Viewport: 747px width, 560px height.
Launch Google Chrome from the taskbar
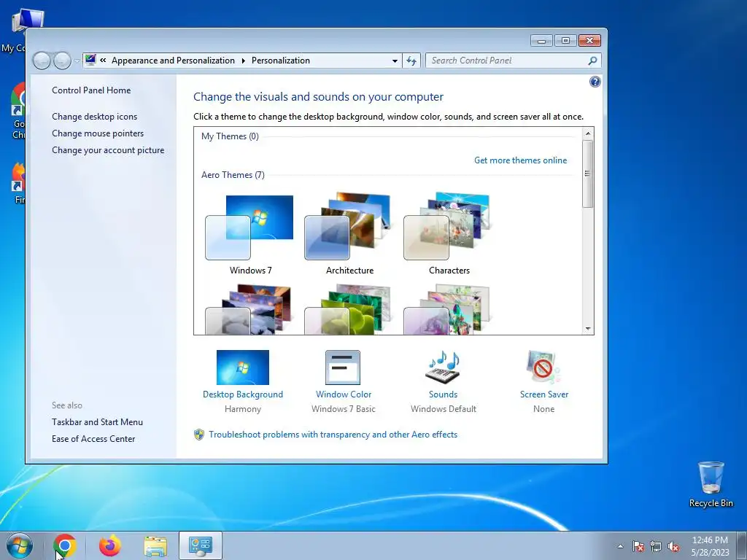coord(65,545)
